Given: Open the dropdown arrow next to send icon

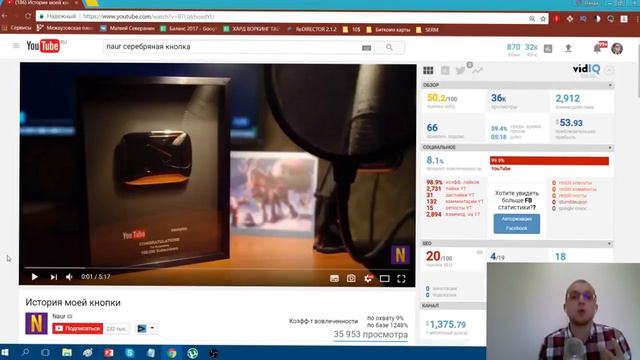Looking at the screenshot, I should tap(152, 328).
